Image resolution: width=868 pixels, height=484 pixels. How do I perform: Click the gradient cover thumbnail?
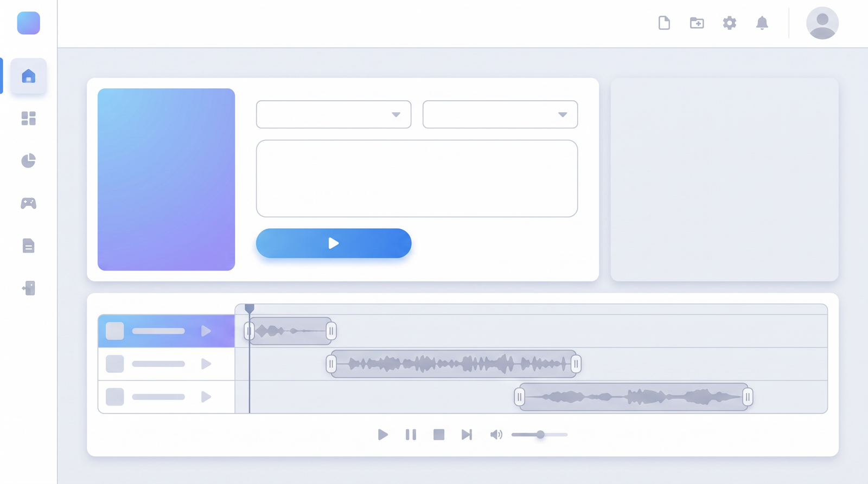(x=166, y=179)
